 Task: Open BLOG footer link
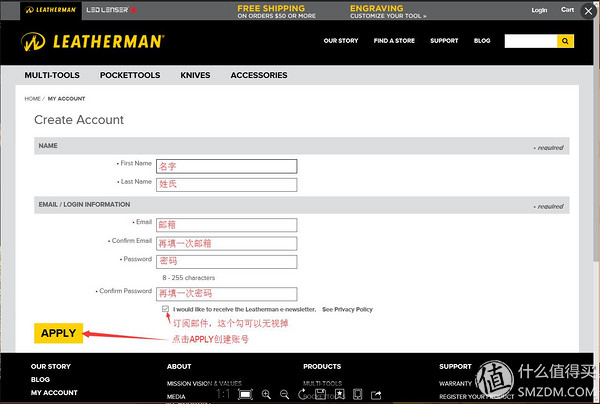(x=41, y=380)
